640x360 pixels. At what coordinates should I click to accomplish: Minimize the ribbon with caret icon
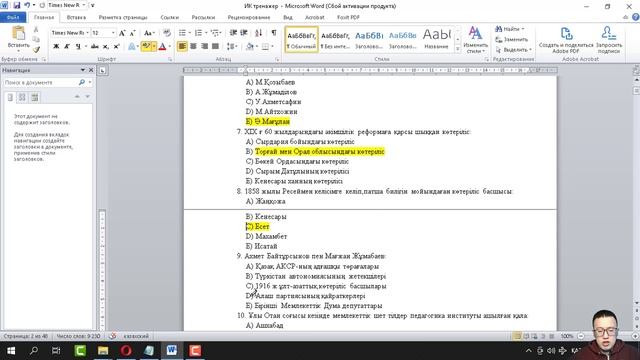pos(625,17)
